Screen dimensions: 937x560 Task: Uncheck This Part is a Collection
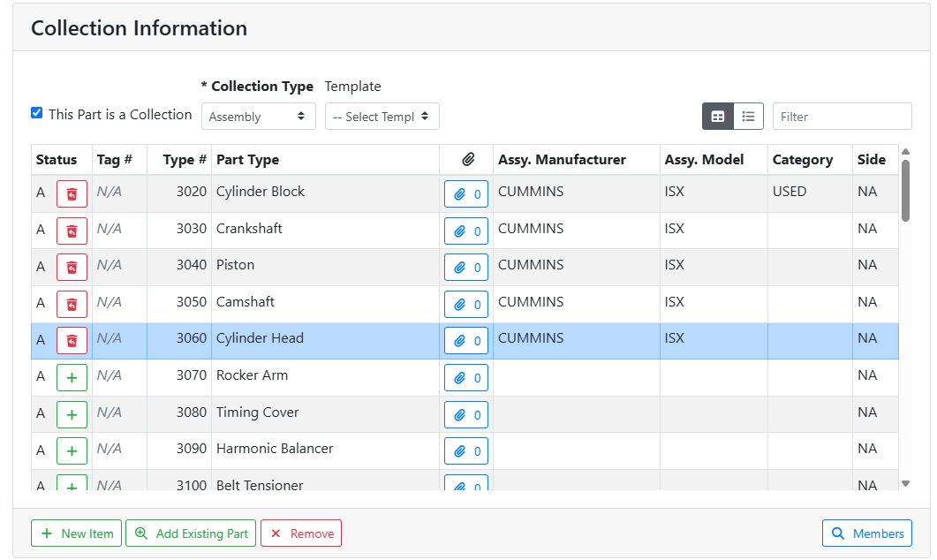point(36,113)
